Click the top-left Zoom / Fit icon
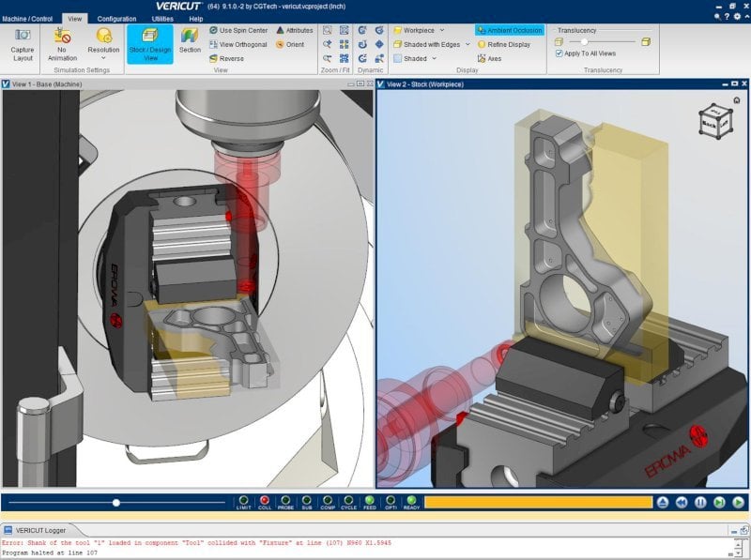 pos(327,30)
